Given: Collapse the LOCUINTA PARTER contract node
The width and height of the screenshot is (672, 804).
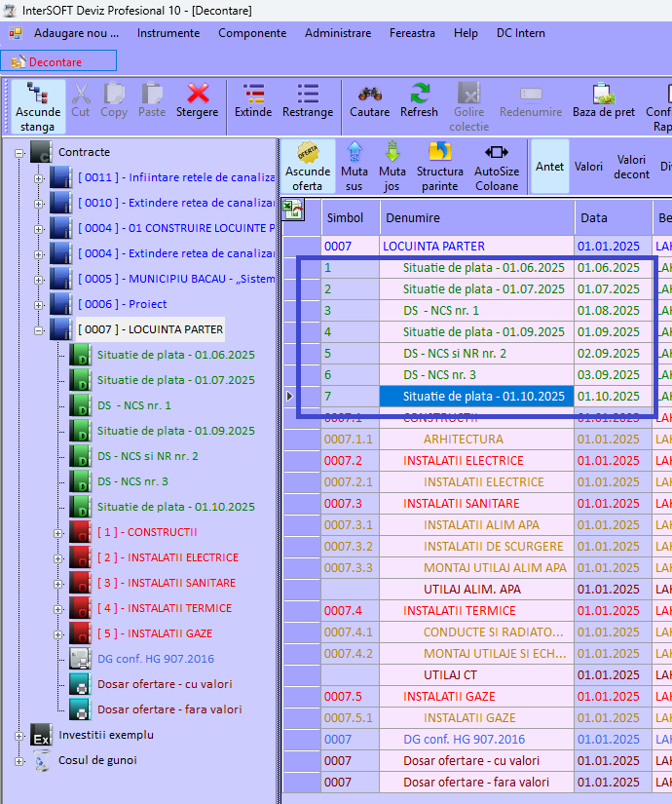Looking at the screenshot, I should pyautogui.click(x=40, y=329).
